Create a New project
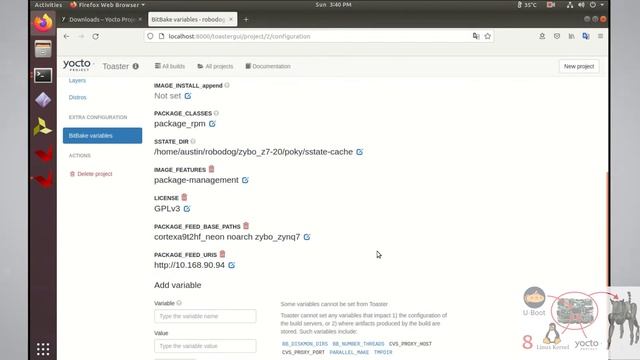640x360 pixels. (579, 66)
